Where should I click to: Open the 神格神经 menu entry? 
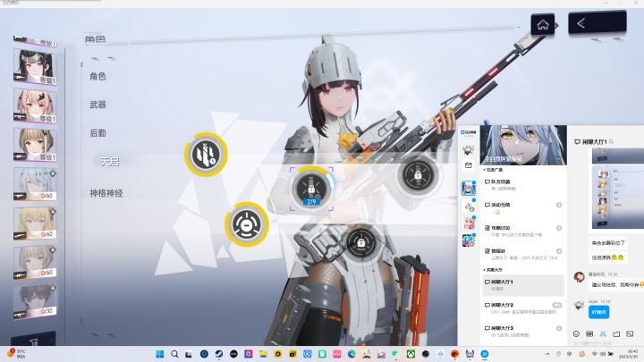click(x=106, y=193)
